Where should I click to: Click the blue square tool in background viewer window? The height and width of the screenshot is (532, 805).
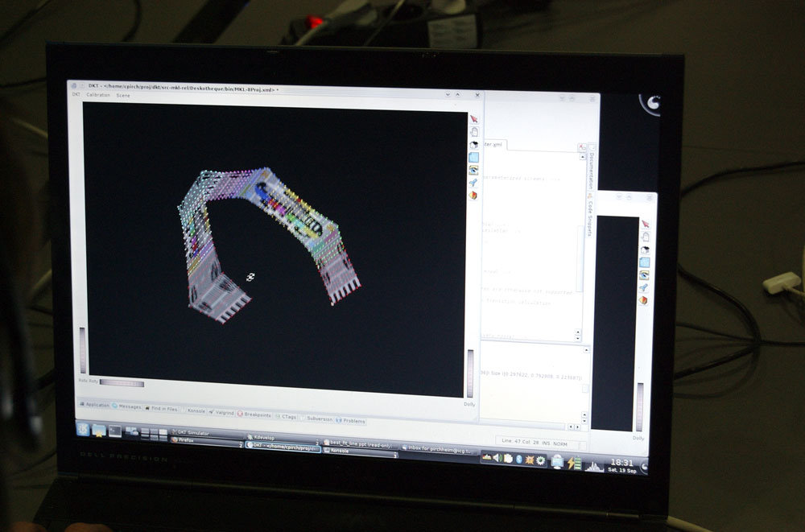point(645,262)
